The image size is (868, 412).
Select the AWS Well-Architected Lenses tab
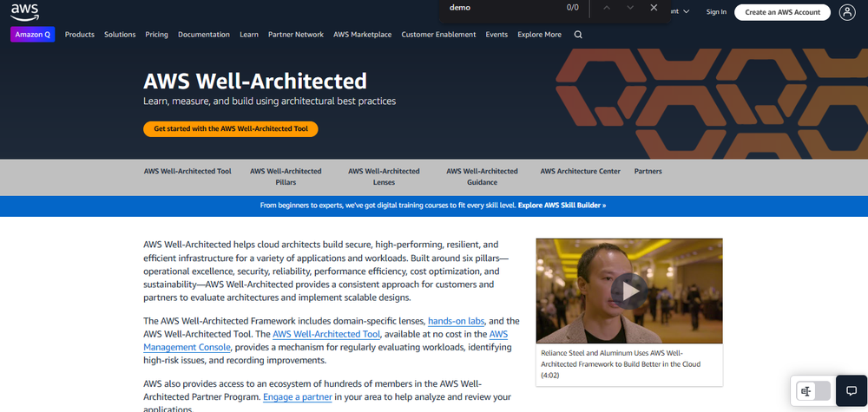(384, 176)
